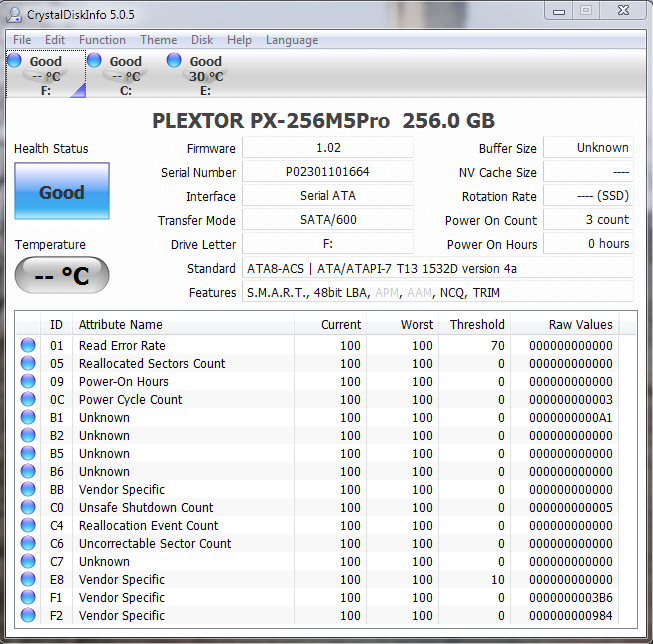Screen dimensions: 653x644
Task: Open the Language menu
Action: [x=292, y=40]
